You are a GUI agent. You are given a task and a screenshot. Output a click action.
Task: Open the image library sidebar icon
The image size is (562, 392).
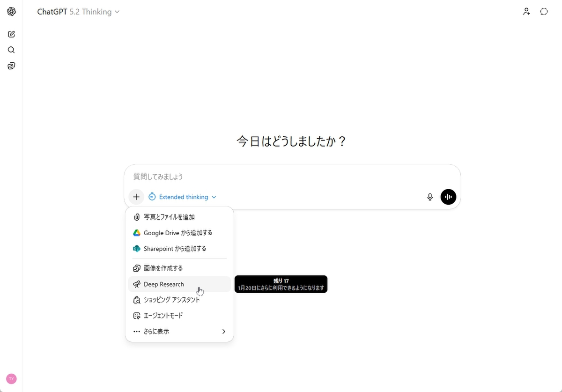coord(11,66)
